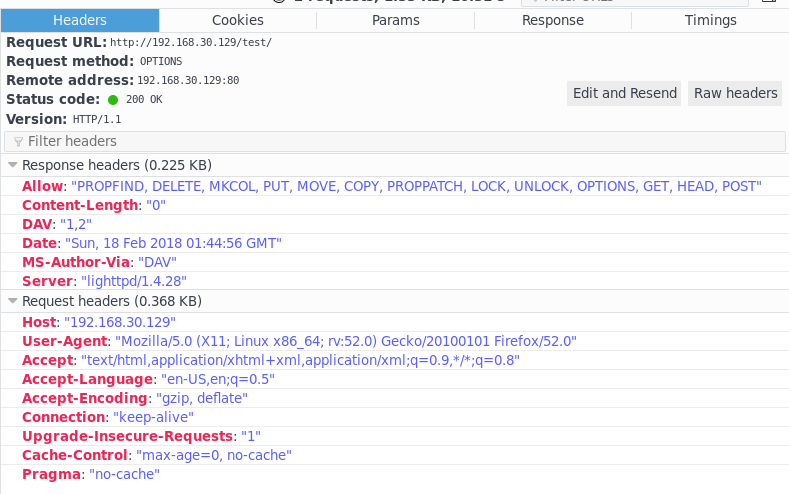The width and height of the screenshot is (789, 494).
Task: Collapse the Request headers section arrow
Action: (12, 301)
